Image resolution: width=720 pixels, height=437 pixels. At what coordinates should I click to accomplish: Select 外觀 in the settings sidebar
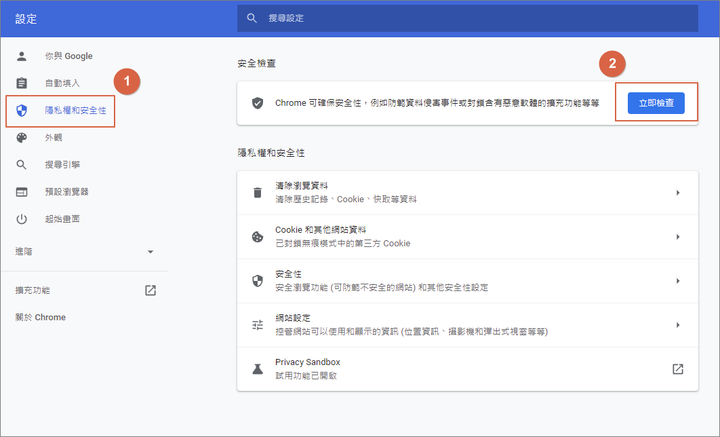tap(54, 137)
